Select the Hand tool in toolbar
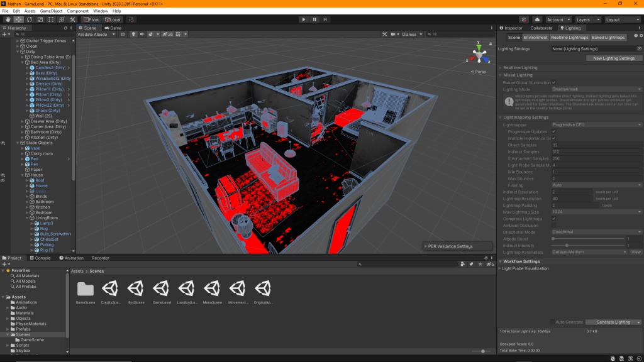 (8, 19)
